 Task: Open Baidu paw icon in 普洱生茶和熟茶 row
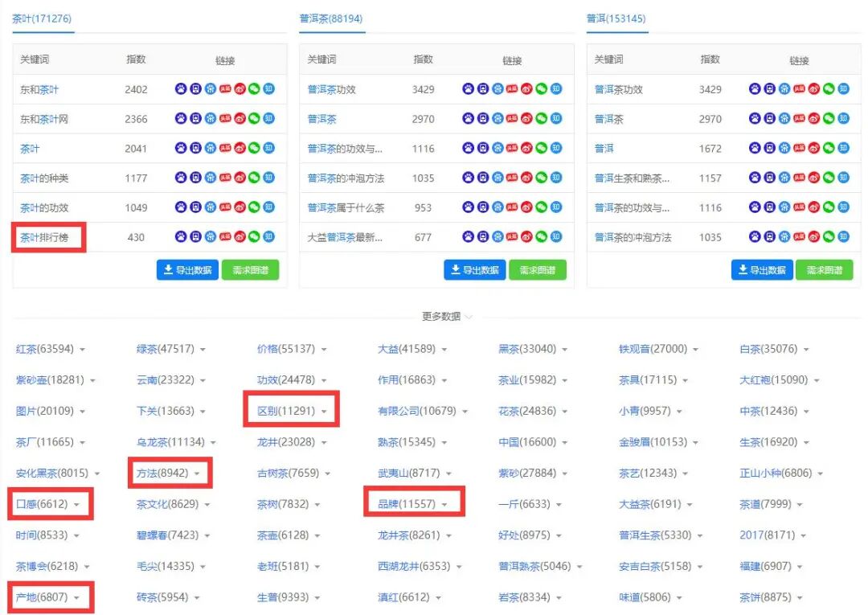pos(755,178)
